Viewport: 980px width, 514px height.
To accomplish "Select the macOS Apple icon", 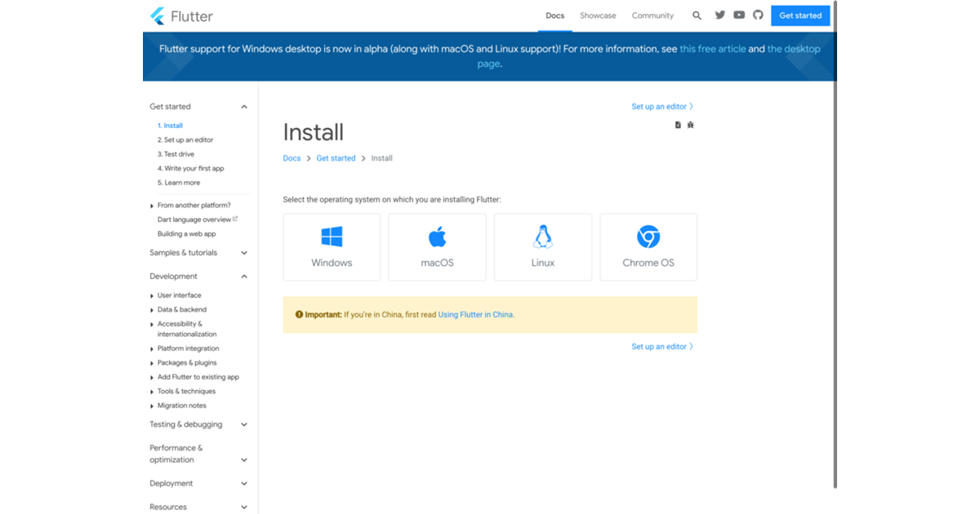I will pos(437,237).
